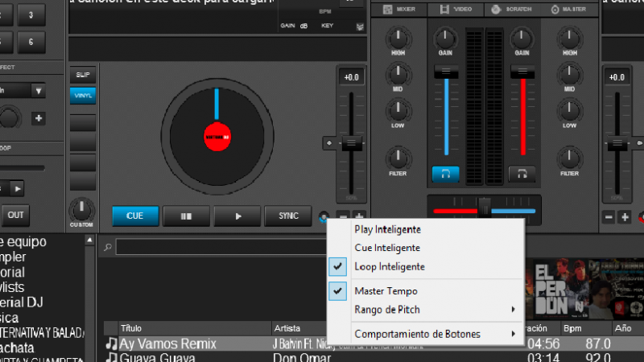Image resolution: width=644 pixels, height=362 pixels.
Task: Open key dropdown icon next to KEY
Action: click(x=360, y=27)
